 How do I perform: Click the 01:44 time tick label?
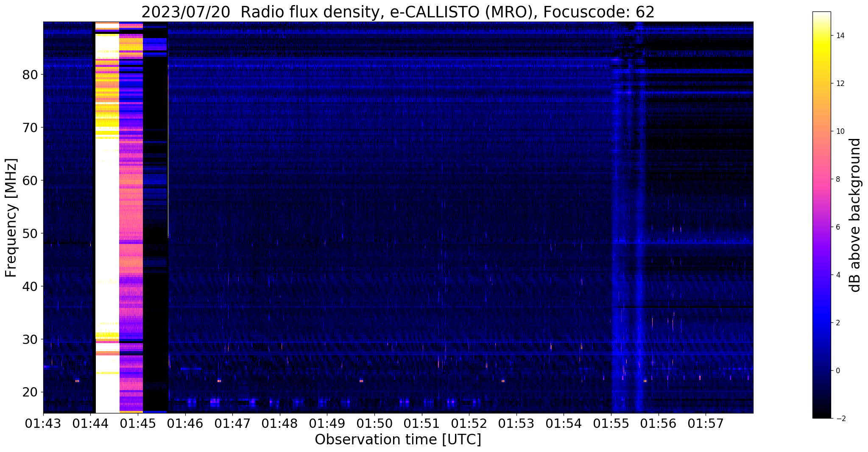(90, 423)
